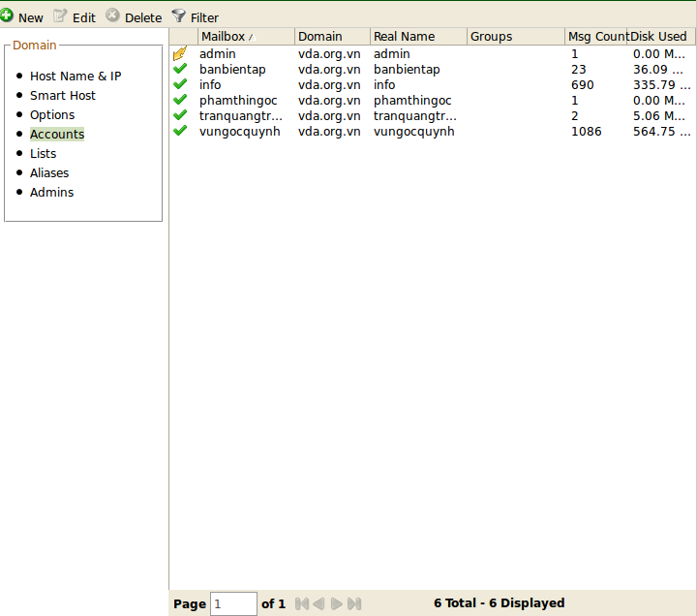
Task: Sort by the Groups column header
Action: point(516,37)
